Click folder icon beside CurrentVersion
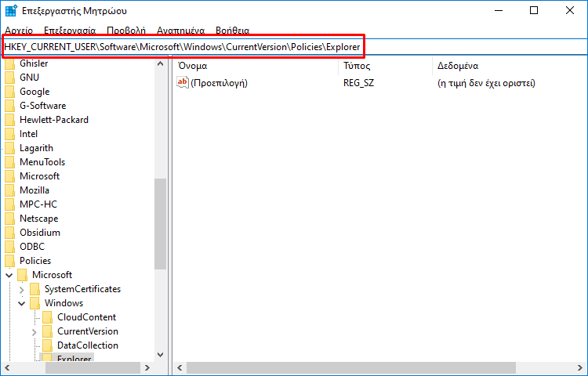The image size is (588, 376). [48, 331]
